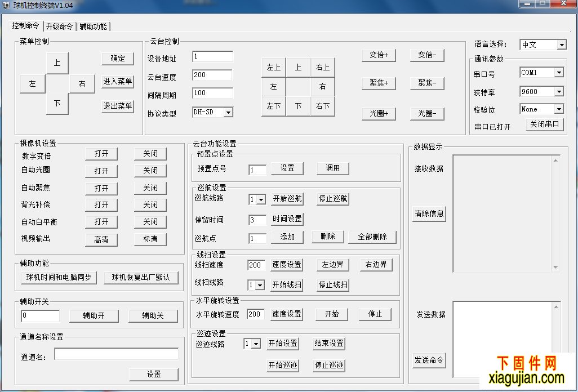Screen dimensions: 578x392
Task: Set 左边界 for line scan
Action: 333,265
